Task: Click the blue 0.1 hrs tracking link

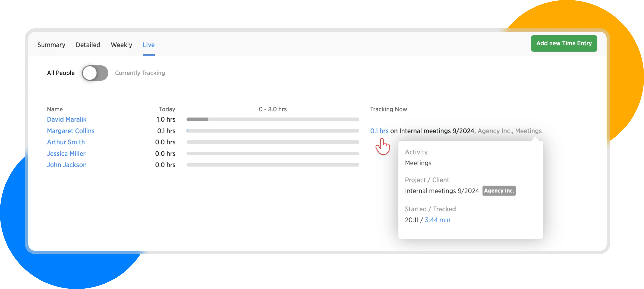Action: click(379, 131)
